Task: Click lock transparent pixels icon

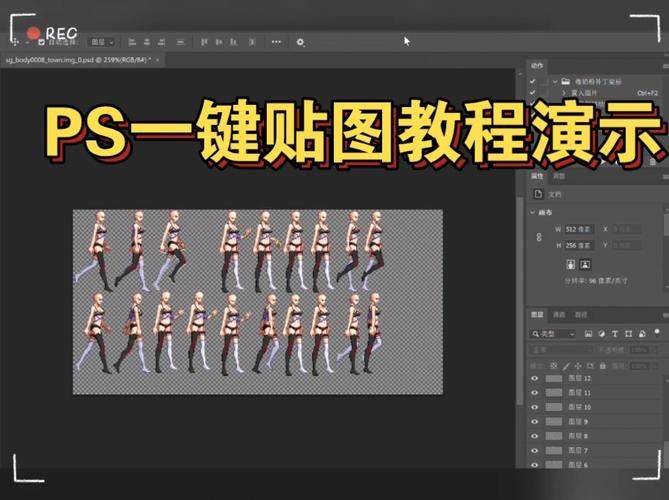Action: 554,366
